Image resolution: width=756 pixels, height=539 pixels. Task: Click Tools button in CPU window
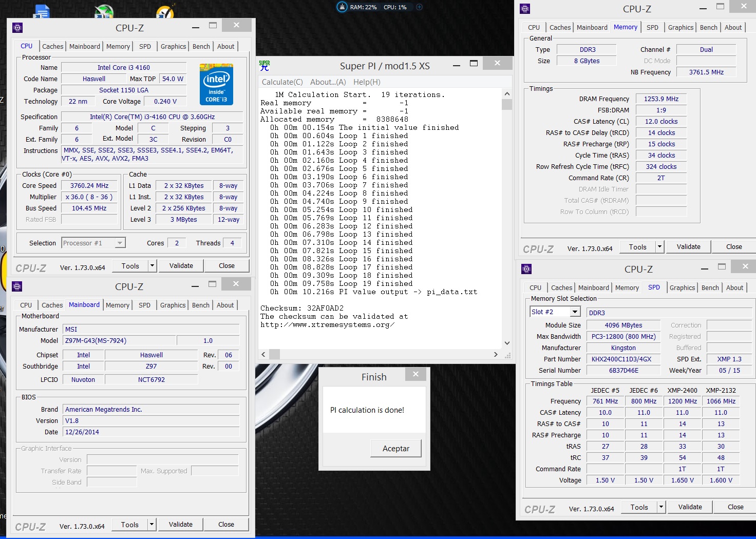[130, 266]
